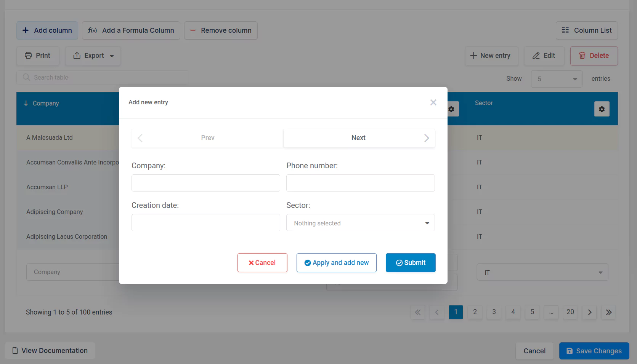Cancel the new entry dialog
Screen dimensions: 637x364
pos(262,263)
